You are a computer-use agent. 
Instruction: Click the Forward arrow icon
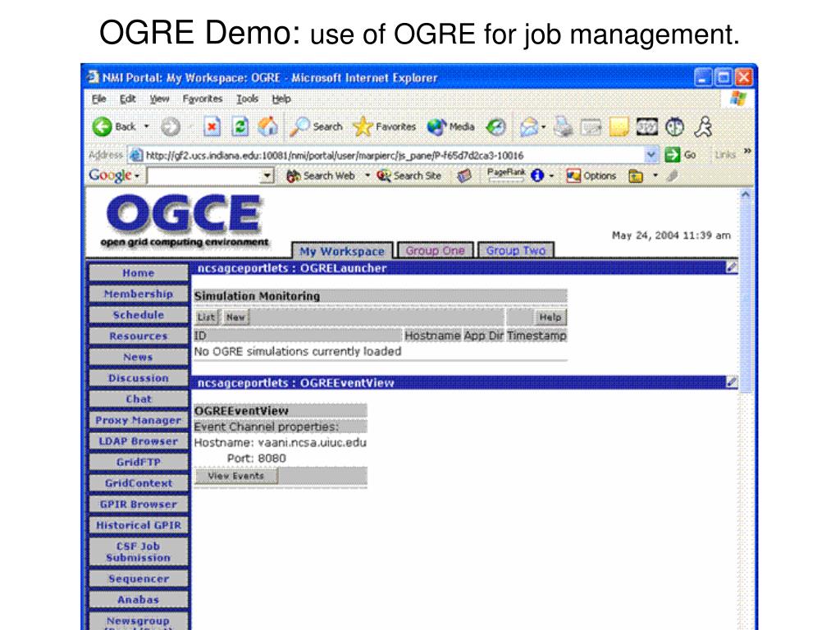point(171,127)
